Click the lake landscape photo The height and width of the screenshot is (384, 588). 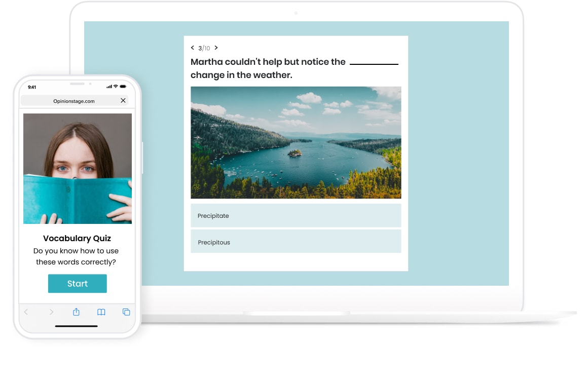pyautogui.click(x=296, y=142)
